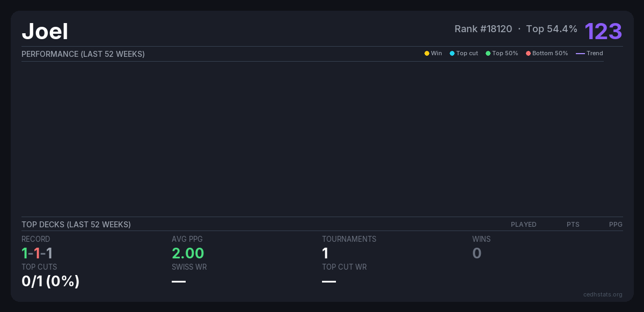Click the Top Decks (Last 52 Weeks) heading
This screenshot has height=312, width=644.
click(x=76, y=225)
